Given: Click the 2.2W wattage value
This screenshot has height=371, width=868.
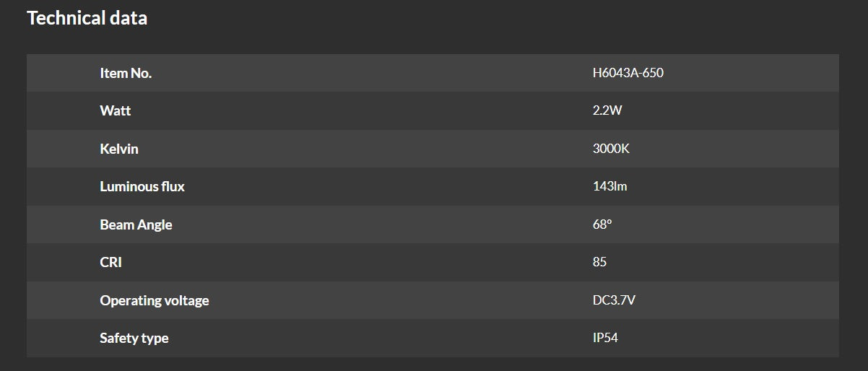Looking at the screenshot, I should click(607, 111).
